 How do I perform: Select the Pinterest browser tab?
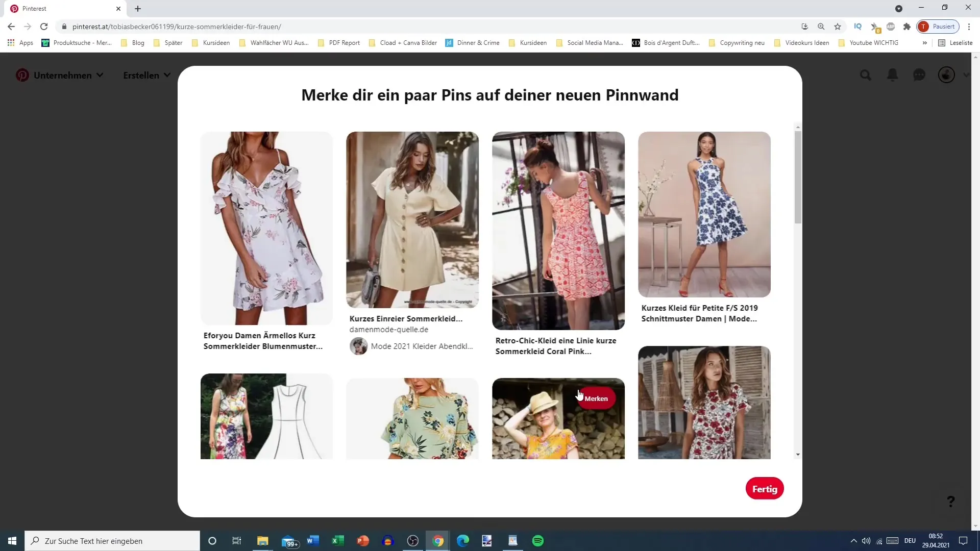click(x=66, y=9)
